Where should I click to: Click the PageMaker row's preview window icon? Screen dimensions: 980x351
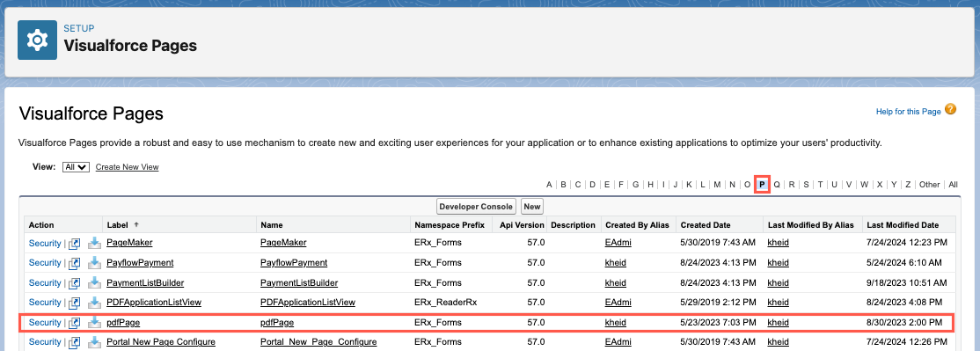(75, 243)
